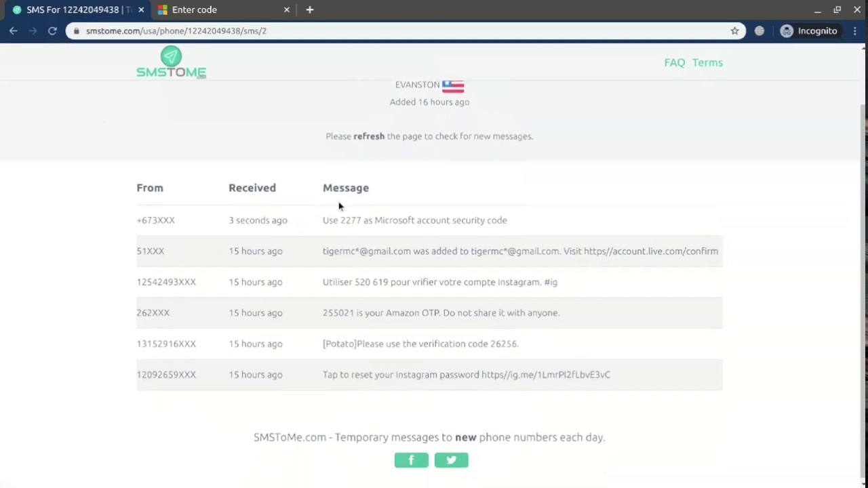Screen dimensions: 868x488
Task: Open a new browser tab
Action: [310, 9]
